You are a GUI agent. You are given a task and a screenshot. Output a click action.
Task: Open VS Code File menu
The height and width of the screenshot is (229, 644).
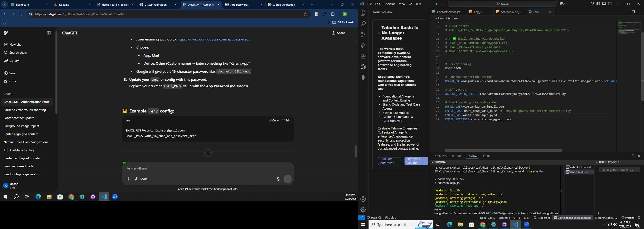(x=369, y=4)
